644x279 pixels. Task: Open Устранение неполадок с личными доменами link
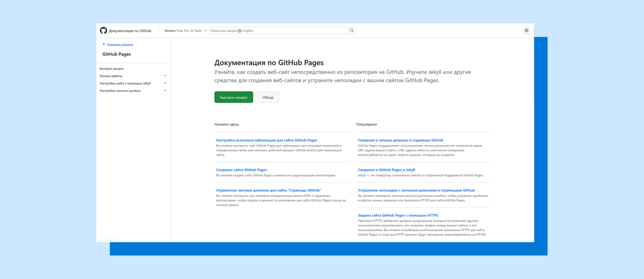click(x=416, y=190)
